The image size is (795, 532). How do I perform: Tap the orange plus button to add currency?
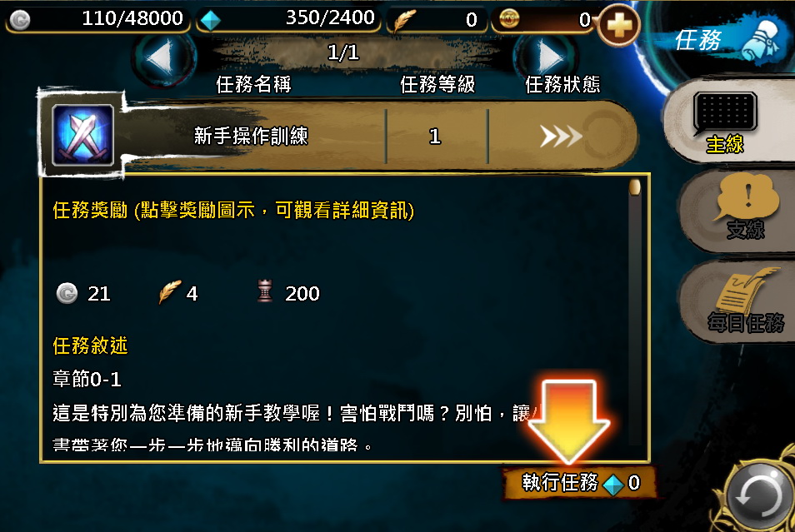pyautogui.click(x=618, y=25)
